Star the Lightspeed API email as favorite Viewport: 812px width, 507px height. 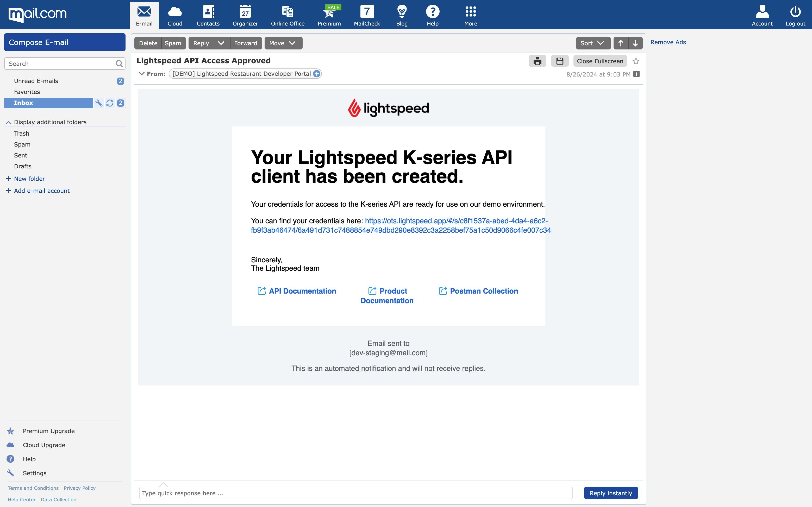click(636, 61)
